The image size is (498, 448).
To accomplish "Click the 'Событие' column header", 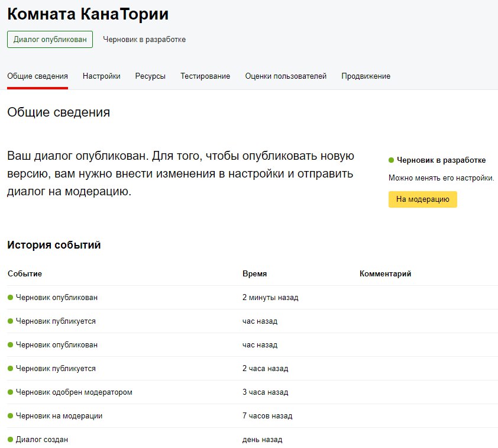I will (x=25, y=273).
